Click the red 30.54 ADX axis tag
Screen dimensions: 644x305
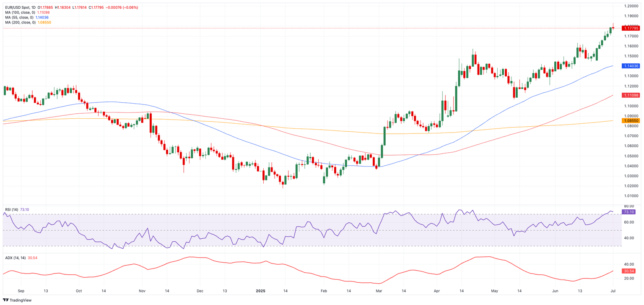click(x=628, y=271)
